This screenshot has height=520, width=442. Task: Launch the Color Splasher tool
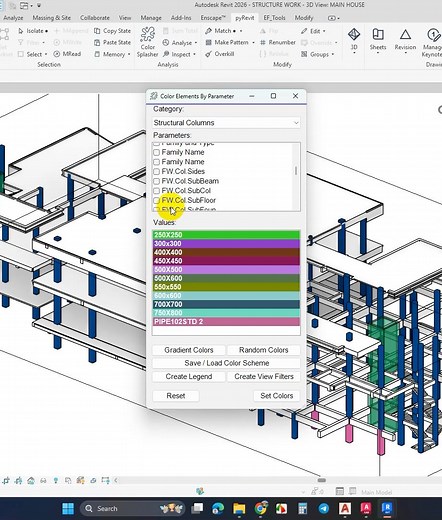point(147,42)
